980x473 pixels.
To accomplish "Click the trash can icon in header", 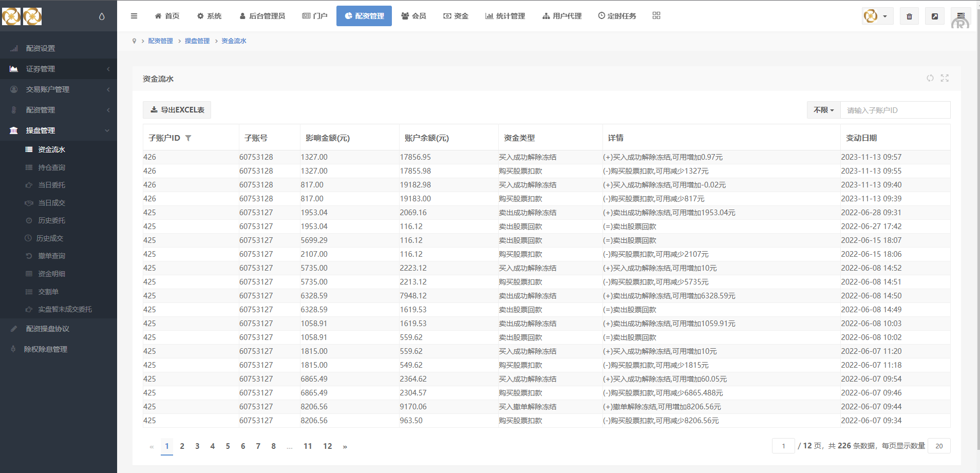I will coord(909,16).
